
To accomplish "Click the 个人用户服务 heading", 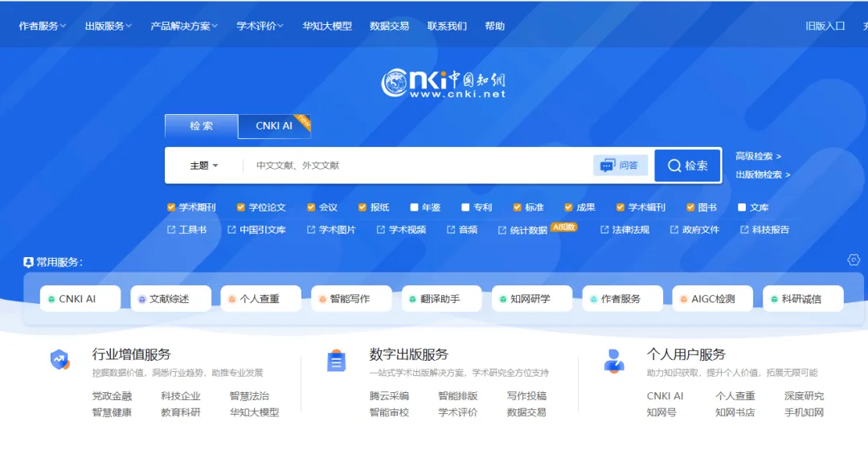I will 686,355.
